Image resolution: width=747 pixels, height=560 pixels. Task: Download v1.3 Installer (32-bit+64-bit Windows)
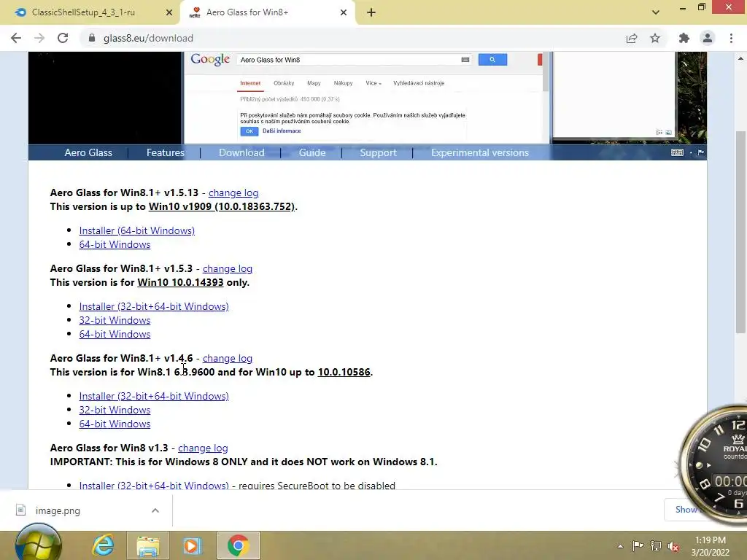[154, 485]
